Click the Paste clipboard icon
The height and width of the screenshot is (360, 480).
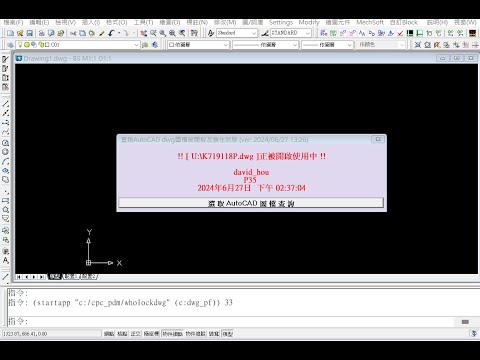(92, 33)
